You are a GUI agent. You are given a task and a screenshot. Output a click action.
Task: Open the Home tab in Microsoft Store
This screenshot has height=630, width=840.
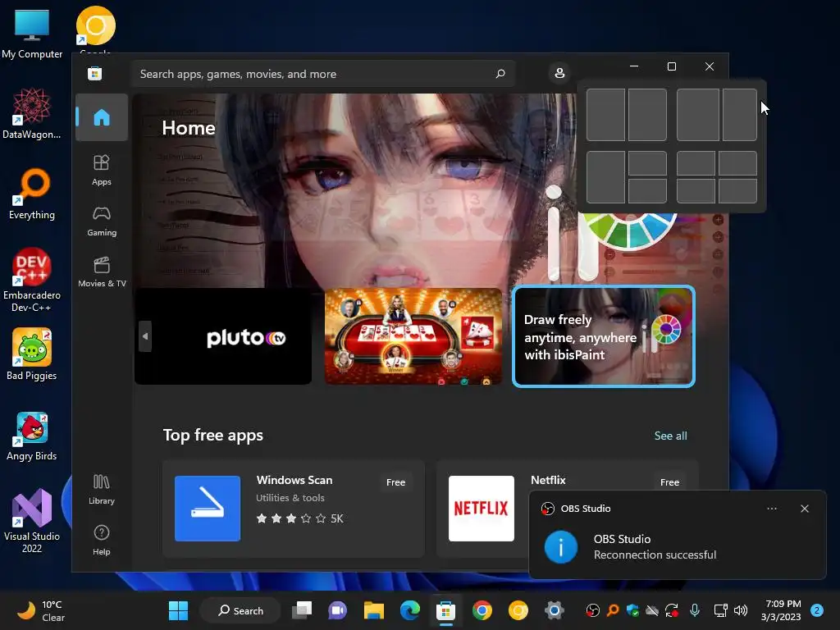(101, 117)
